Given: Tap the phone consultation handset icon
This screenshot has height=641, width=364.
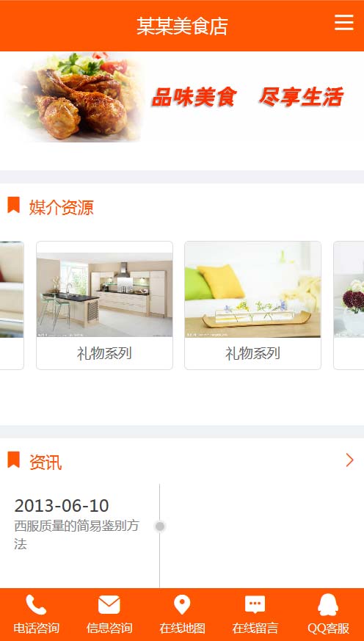Looking at the screenshot, I should point(36,605).
